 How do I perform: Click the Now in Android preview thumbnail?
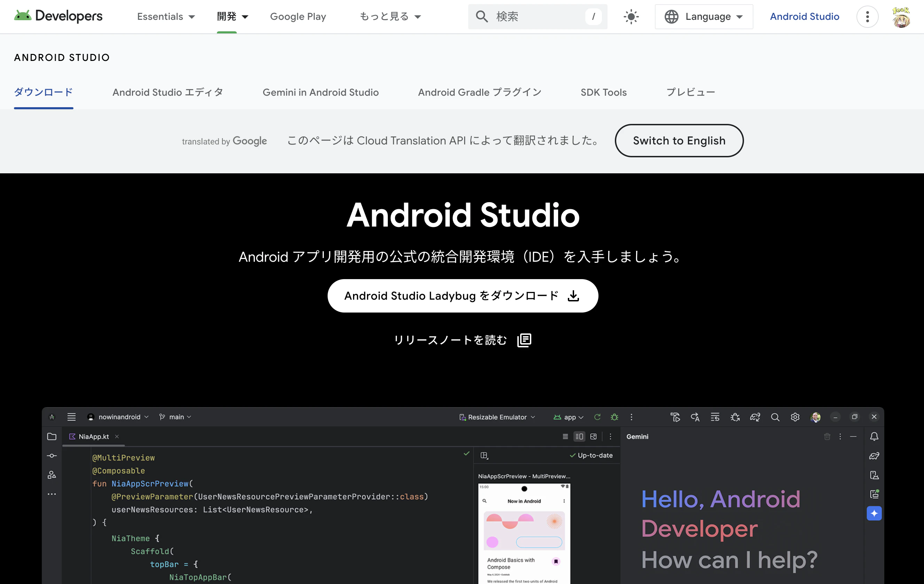[x=524, y=533]
